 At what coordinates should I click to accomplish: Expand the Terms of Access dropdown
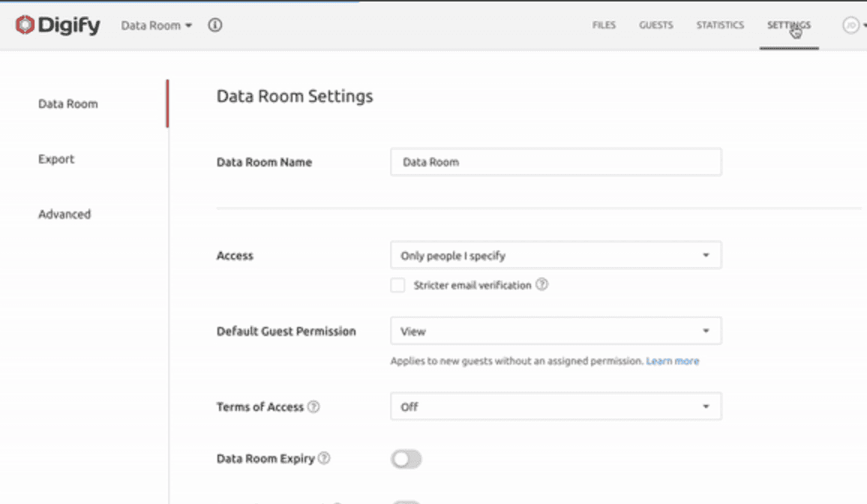click(x=556, y=406)
